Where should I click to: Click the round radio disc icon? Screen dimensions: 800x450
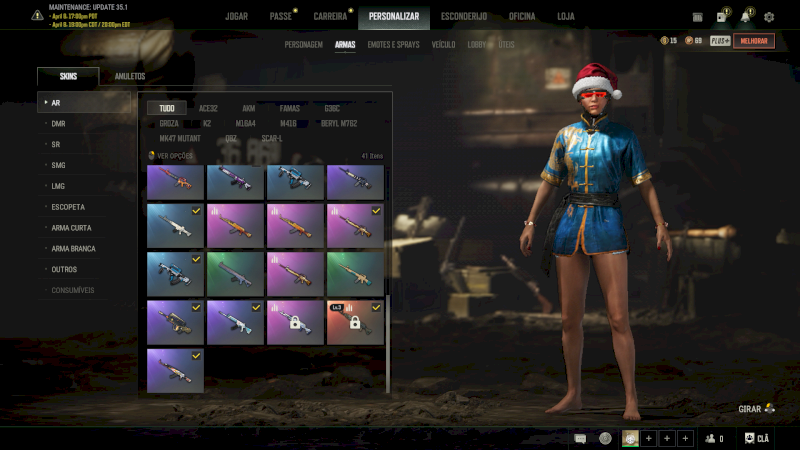605,438
